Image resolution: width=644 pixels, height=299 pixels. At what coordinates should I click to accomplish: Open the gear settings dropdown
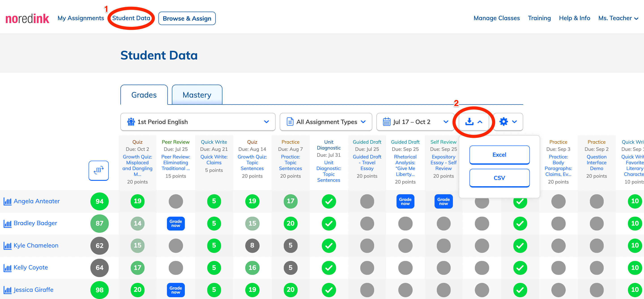508,122
